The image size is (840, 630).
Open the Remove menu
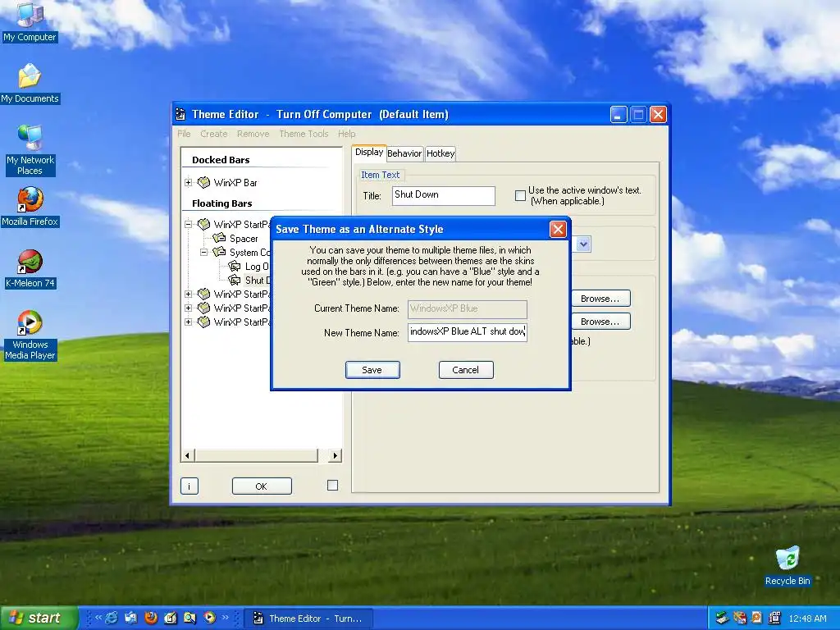tap(253, 134)
